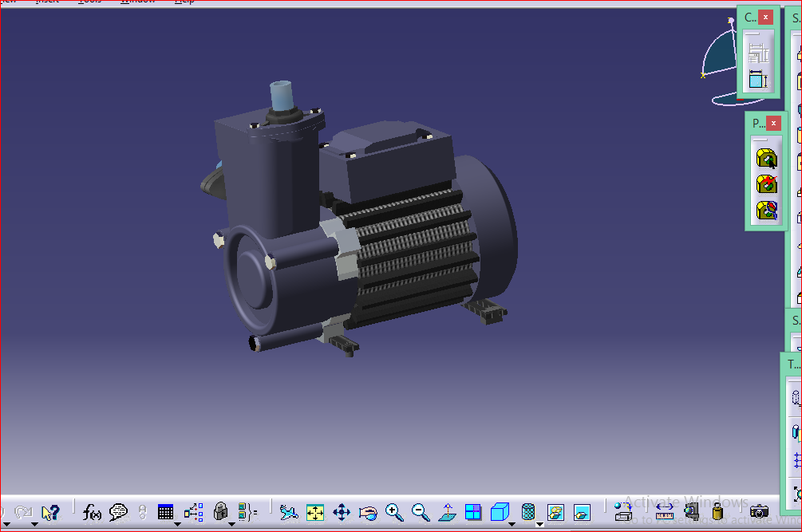Screen dimensions: 802x532
Task: Click the Redo arrow icon
Action: click(x=23, y=512)
